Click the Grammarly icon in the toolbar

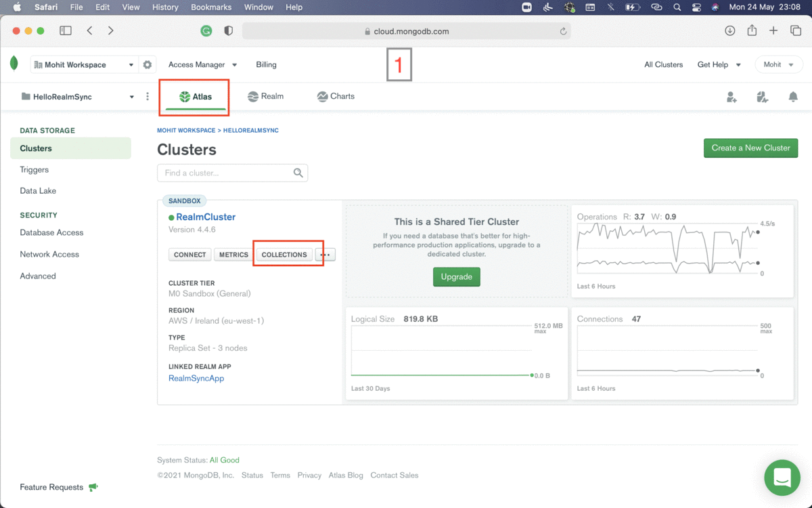[206, 30]
